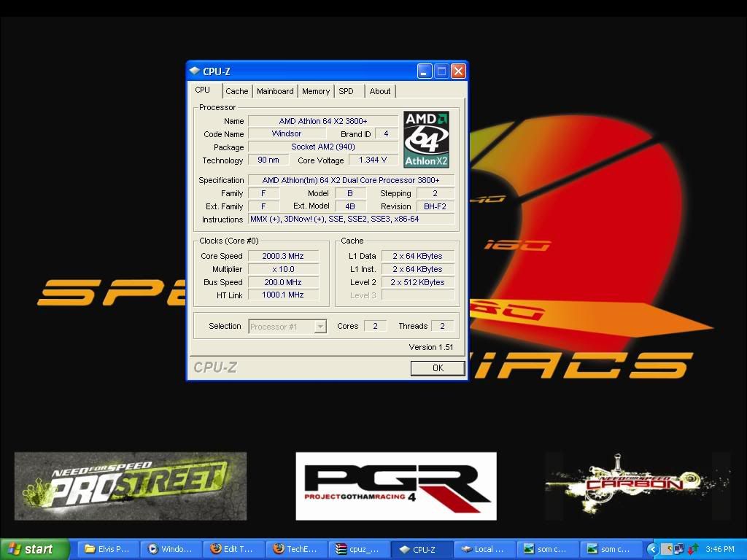This screenshot has height=560, width=747.
Task: Click the Core Speed value 2000.3 MHz
Action: pyautogui.click(x=283, y=256)
